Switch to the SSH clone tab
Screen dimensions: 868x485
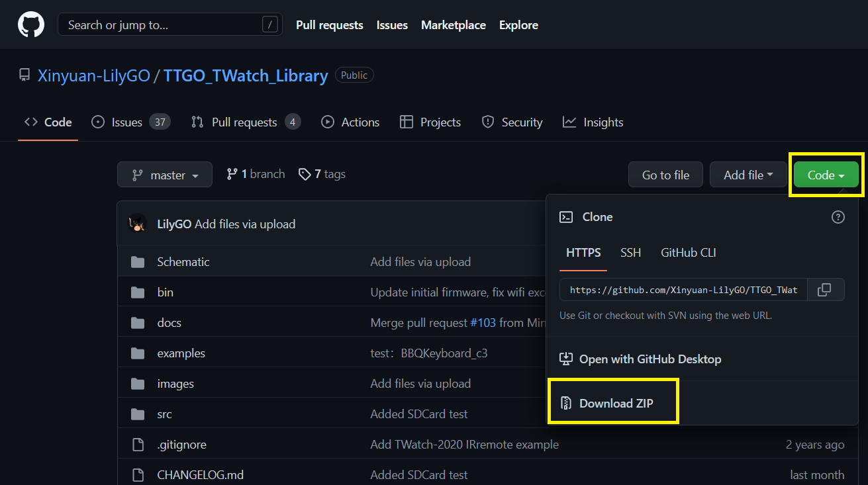click(x=630, y=253)
